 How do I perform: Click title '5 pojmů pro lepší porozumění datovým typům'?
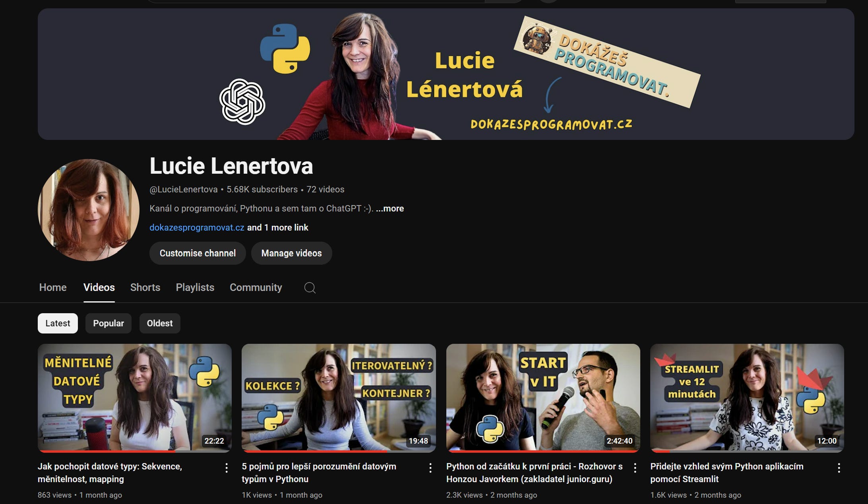click(x=319, y=473)
